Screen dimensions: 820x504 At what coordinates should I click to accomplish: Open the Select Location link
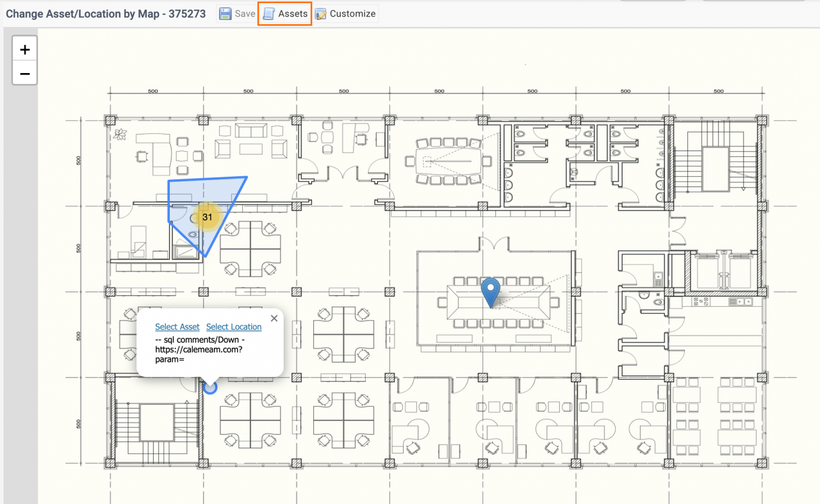[234, 327]
